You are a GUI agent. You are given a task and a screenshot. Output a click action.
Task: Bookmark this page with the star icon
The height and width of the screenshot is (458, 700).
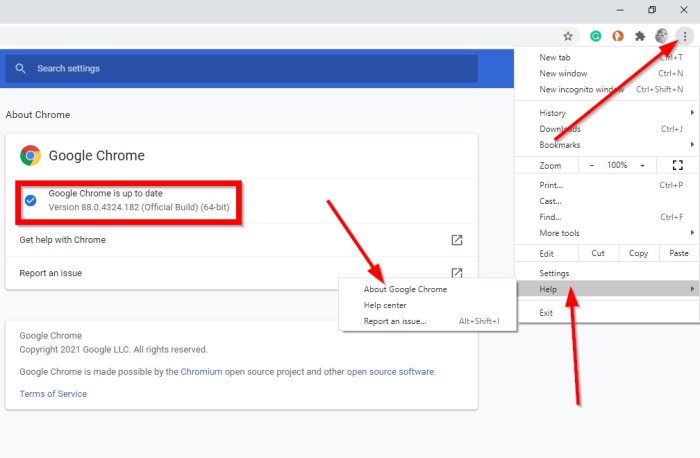point(567,36)
